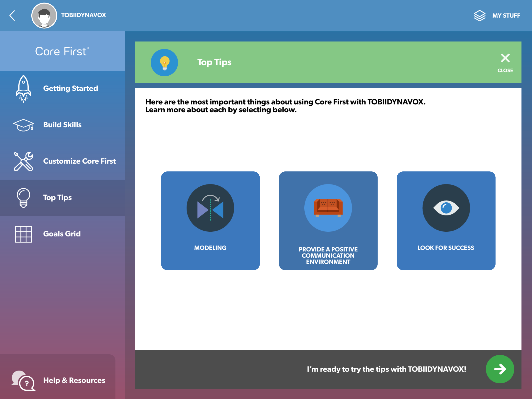
Task: Close the Top Tips panel
Action: click(505, 63)
